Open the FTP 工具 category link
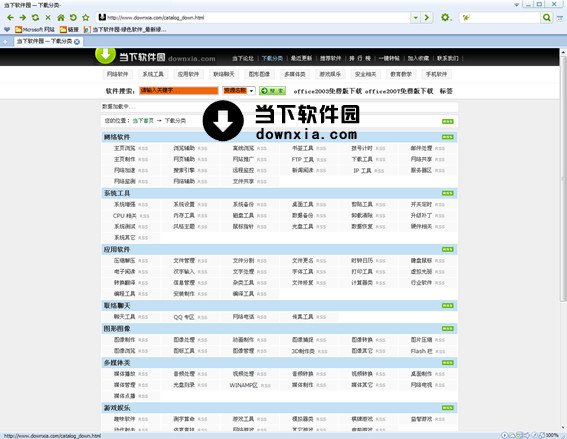Viewport: 567px width, 439px height. [303, 159]
